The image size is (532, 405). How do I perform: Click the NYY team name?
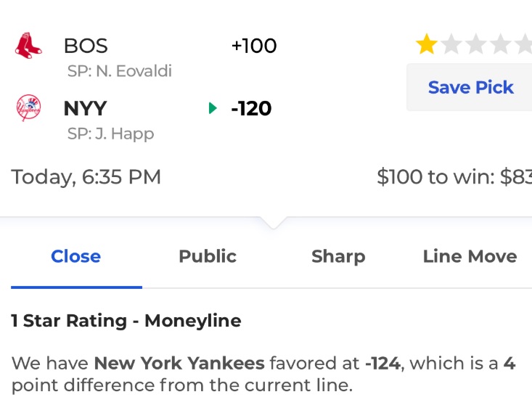click(x=85, y=109)
